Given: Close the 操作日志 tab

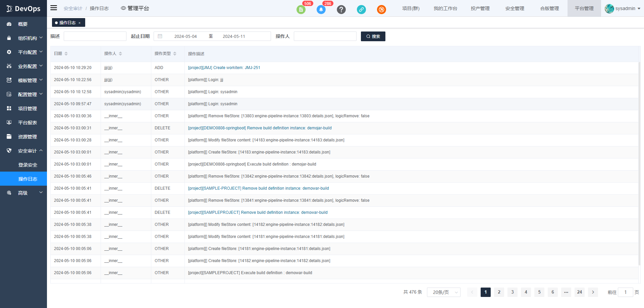Looking at the screenshot, I should [x=79, y=23].
